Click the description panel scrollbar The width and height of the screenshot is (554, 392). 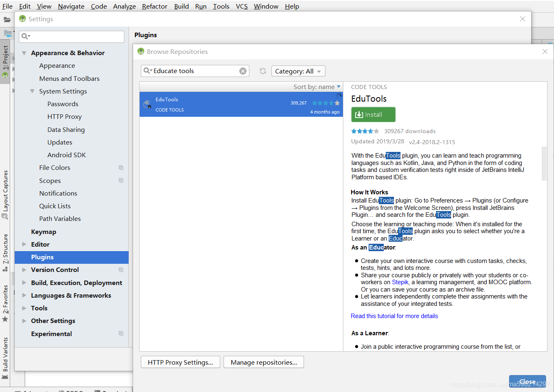[544, 163]
